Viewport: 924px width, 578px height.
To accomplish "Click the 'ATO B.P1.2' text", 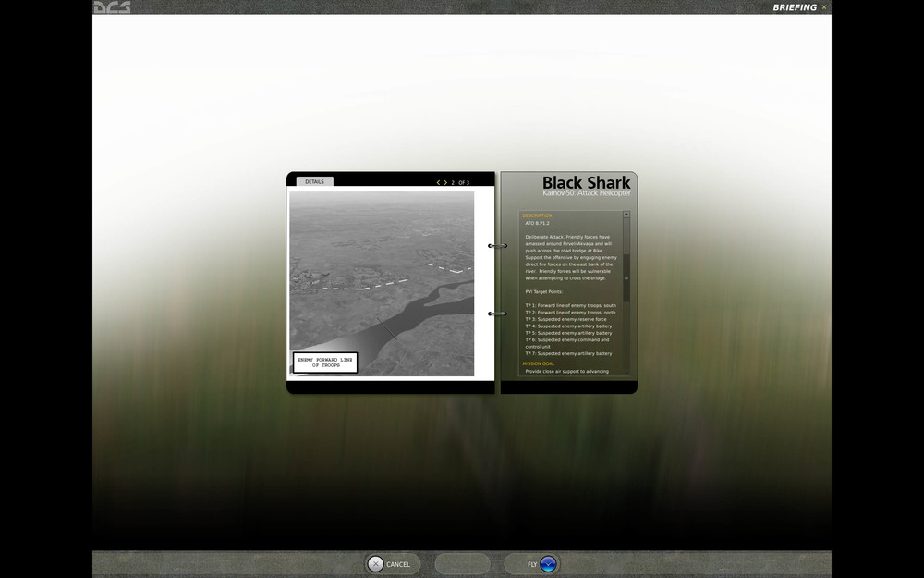I will coord(537,224).
